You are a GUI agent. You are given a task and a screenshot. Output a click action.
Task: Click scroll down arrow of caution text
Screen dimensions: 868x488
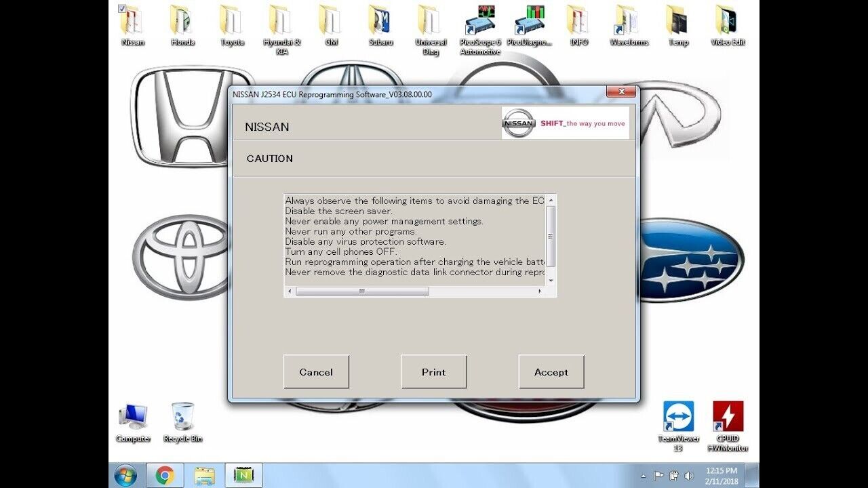point(551,280)
